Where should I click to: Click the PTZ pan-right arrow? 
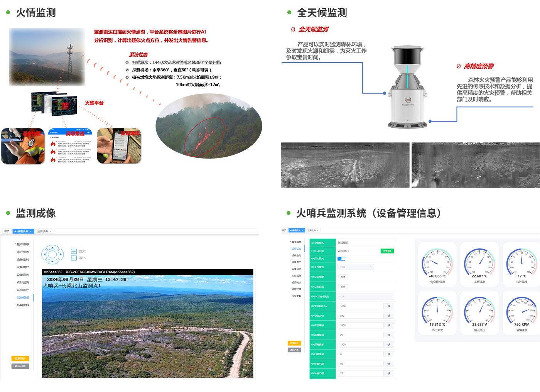click(61, 255)
